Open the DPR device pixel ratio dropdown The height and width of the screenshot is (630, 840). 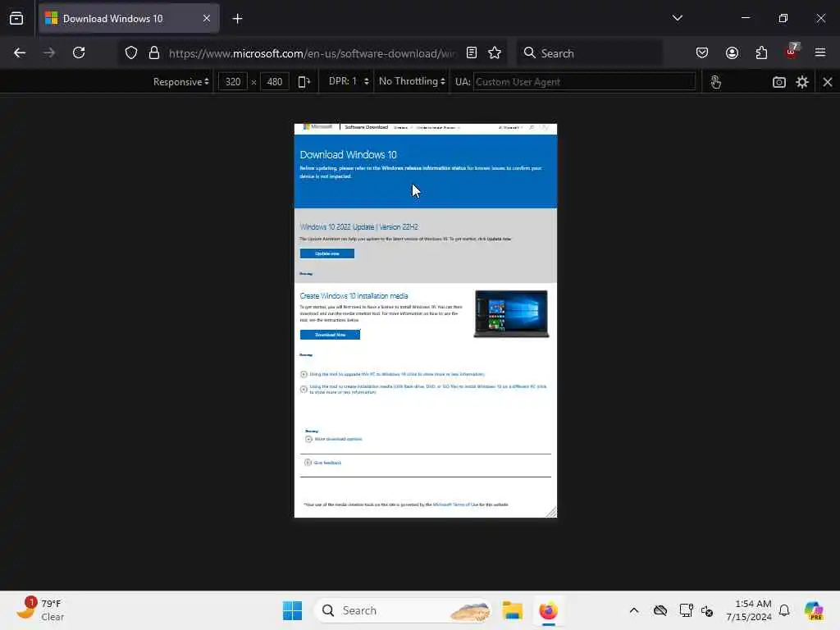click(348, 81)
